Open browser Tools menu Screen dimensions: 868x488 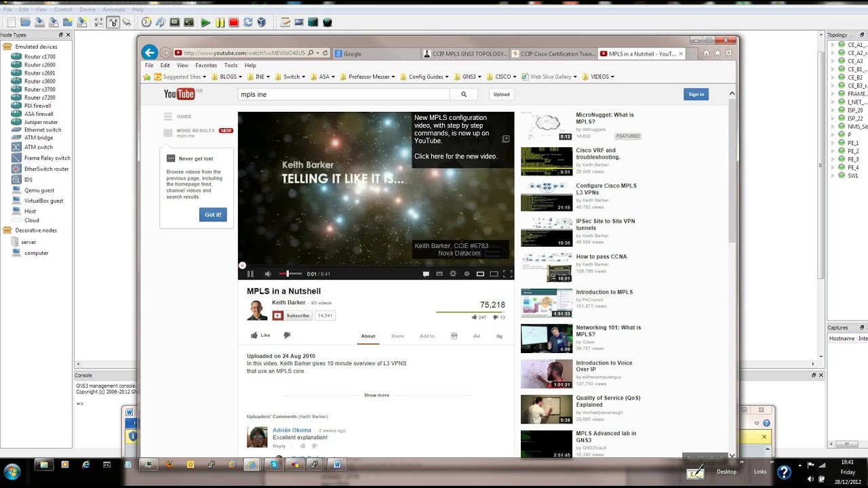pos(231,66)
